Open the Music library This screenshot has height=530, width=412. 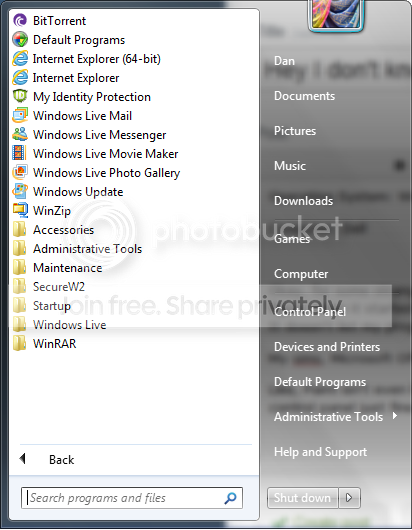(290, 166)
